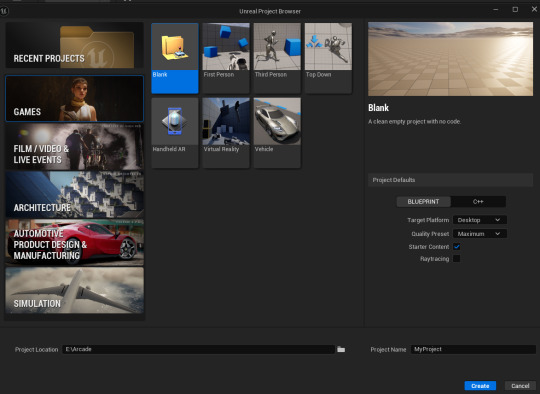The image size is (540, 394).
Task: Select the Virtual Reality template
Action: click(x=226, y=133)
